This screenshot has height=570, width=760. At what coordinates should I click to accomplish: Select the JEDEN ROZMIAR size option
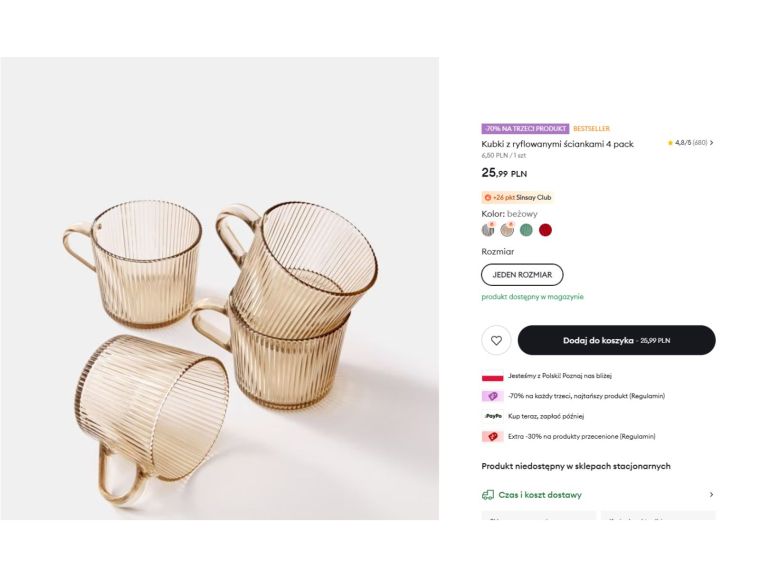tap(522, 274)
